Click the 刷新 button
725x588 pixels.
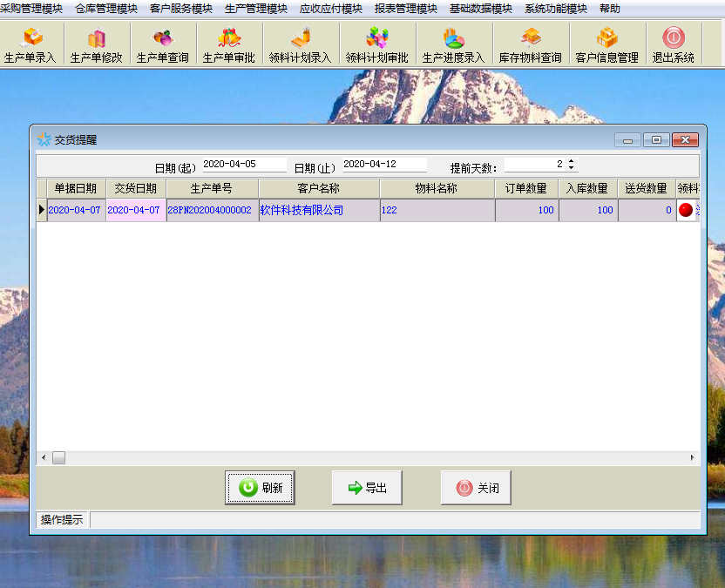[x=260, y=488]
